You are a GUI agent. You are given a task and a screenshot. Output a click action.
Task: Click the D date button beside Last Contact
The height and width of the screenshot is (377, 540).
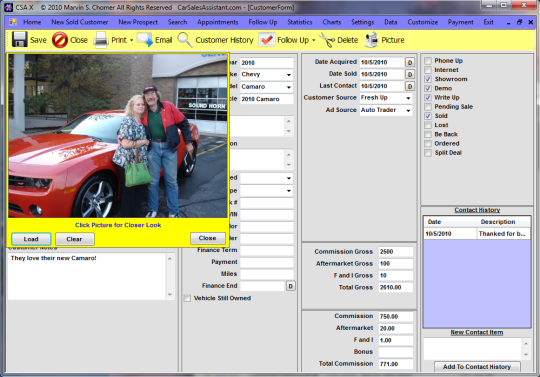409,86
